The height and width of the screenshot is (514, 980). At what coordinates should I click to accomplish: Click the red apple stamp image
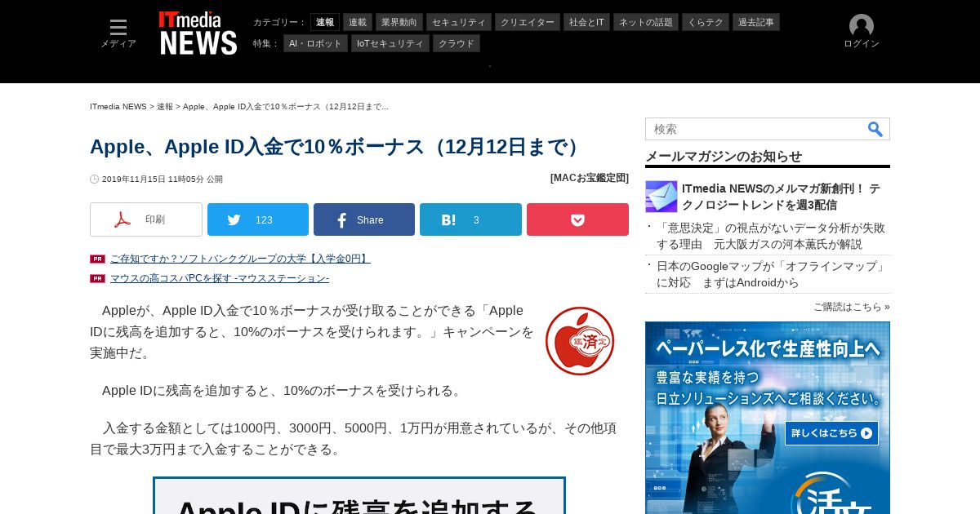[580, 340]
